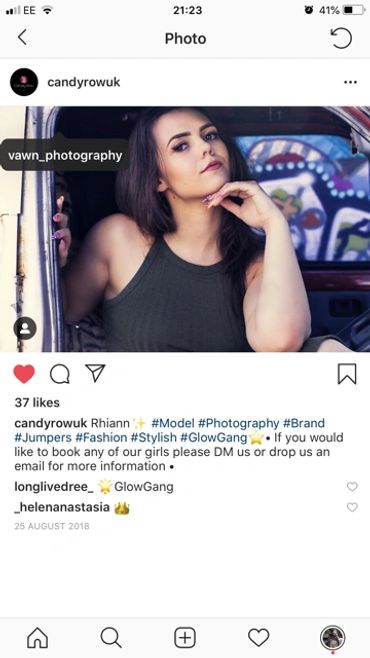Screen dimensions: 370x658
Task: Save post with the bookmark icon
Action: [347, 374]
